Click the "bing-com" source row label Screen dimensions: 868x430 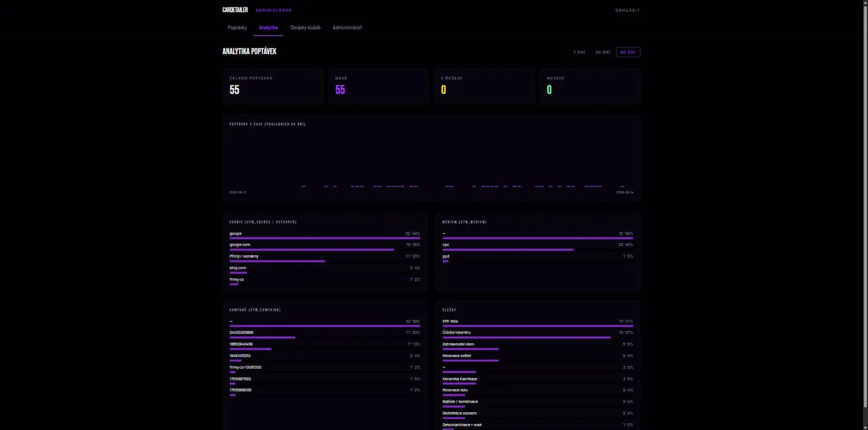(238, 268)
